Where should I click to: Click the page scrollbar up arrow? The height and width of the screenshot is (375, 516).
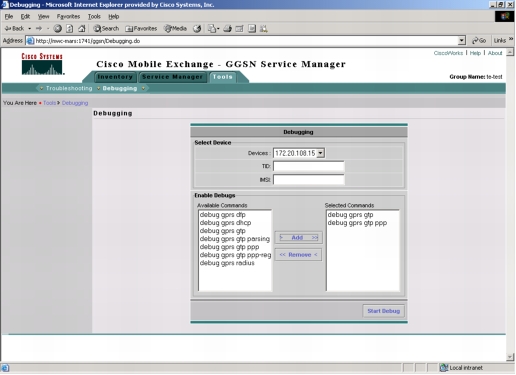coord(510,52)
